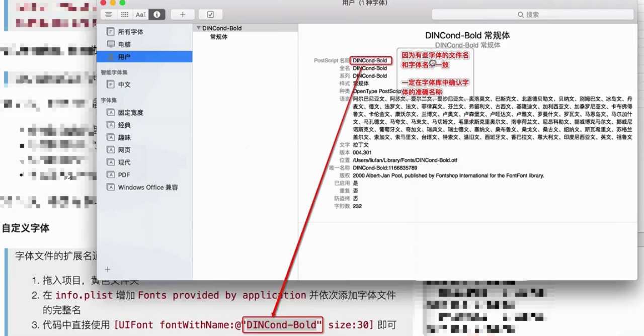Add new collection with bottom plus button

(107, 269)
